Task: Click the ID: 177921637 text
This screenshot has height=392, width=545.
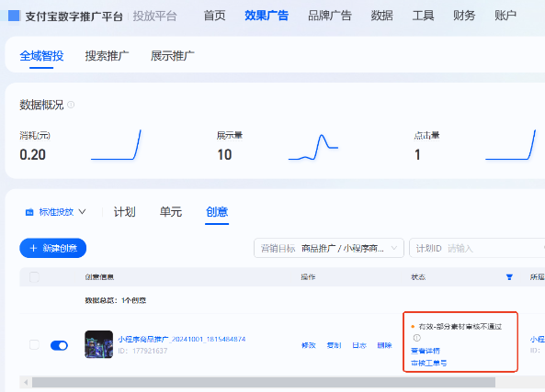Action: (142, 351)
